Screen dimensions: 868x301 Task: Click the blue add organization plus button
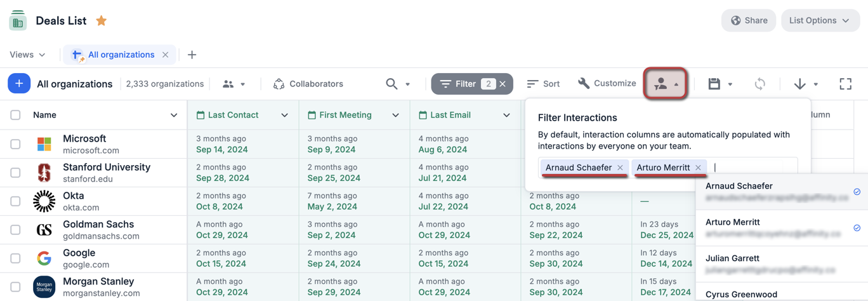[x=19, y=83]
